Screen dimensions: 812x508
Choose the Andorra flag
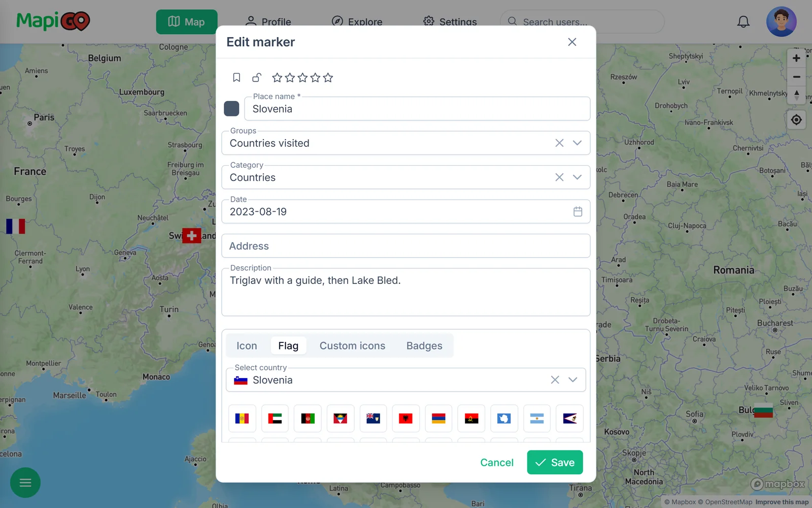pyautogui.click(x=242, y=419)
